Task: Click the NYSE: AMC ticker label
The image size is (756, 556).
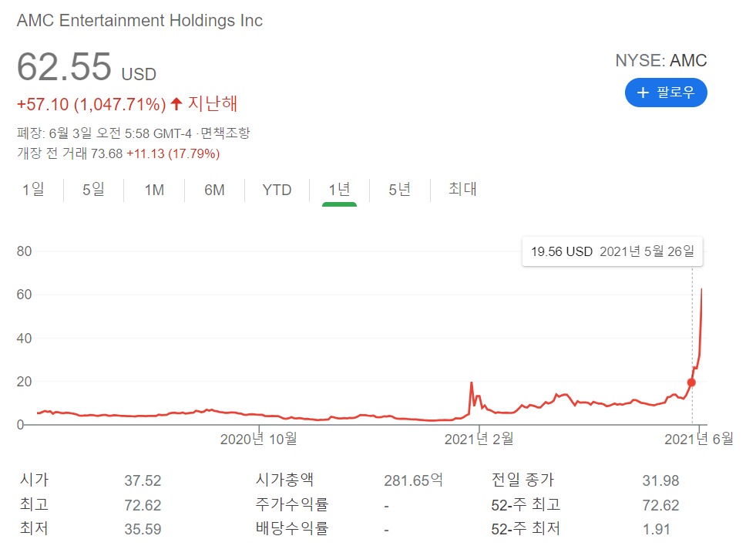Action: [x=661, y=61]
